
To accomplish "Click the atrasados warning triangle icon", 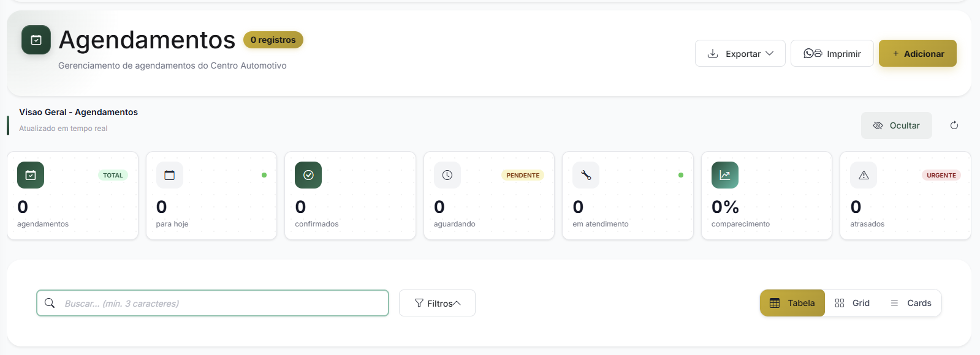I will pyautogui.click(x=864, y=175).
